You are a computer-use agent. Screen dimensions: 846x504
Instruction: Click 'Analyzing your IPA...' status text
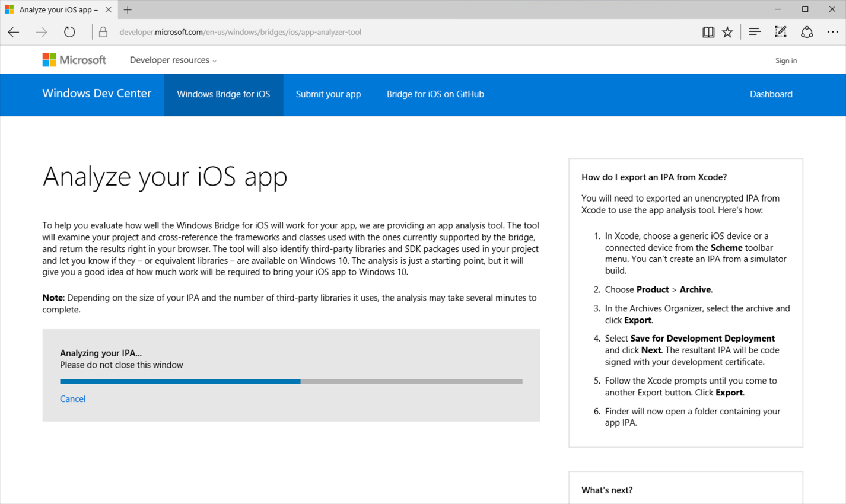[101, 353]
